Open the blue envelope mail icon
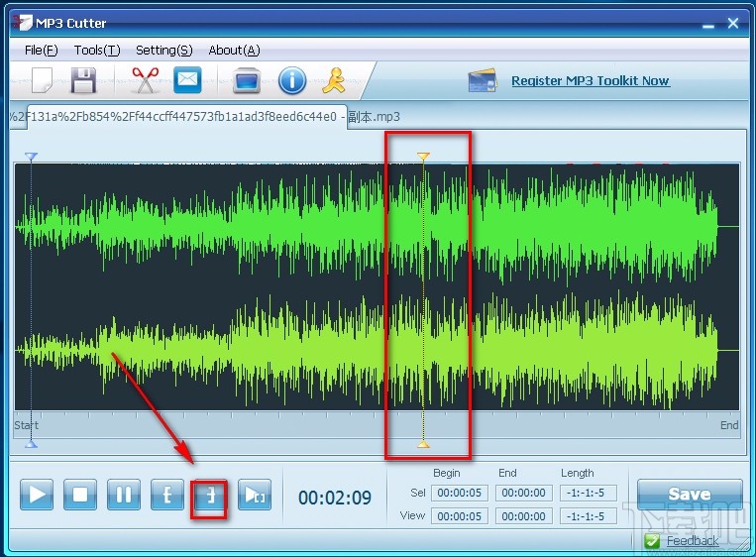 [x=187, y=79]
